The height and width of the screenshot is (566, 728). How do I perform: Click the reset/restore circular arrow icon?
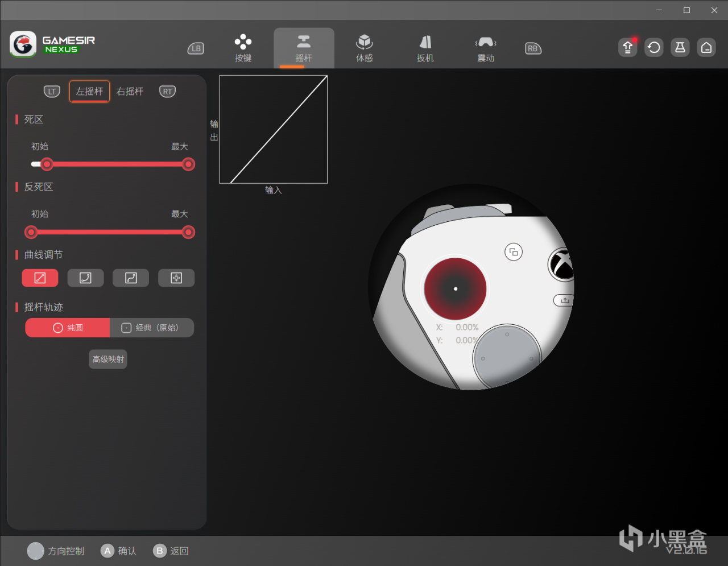coord(654,47)
